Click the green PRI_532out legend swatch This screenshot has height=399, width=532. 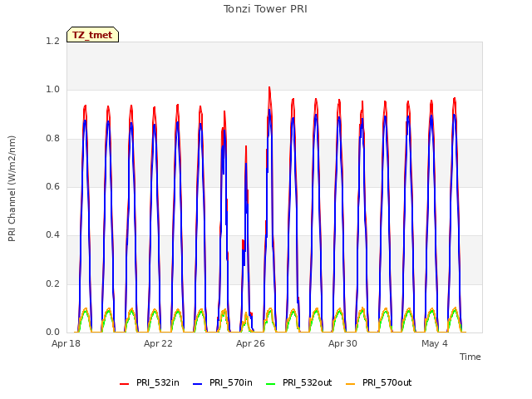[x=270, y=384]
